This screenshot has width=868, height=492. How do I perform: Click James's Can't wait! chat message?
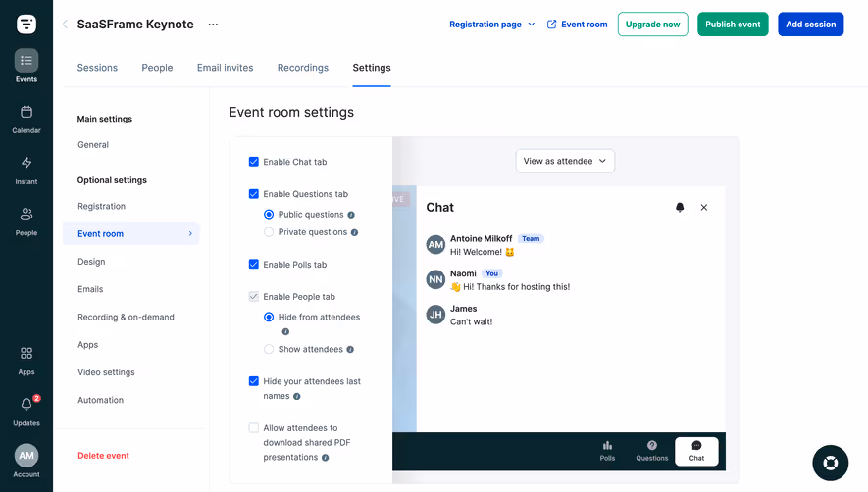click(471, 321)
